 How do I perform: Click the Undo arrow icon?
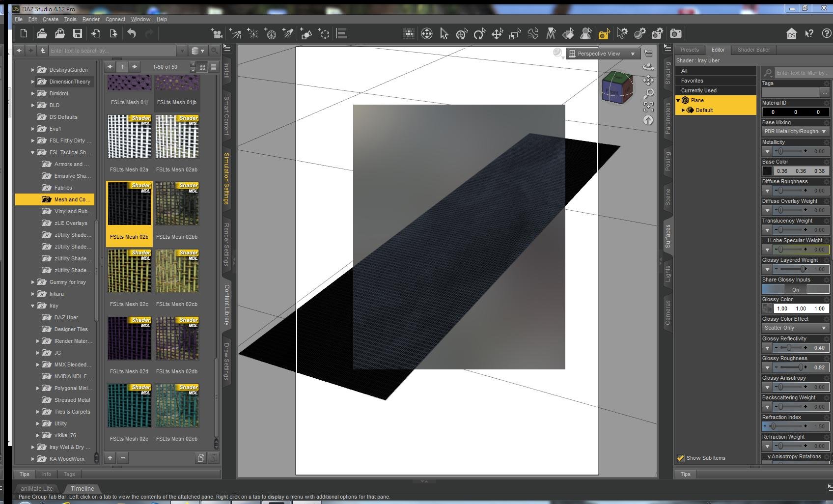coord(132,33)
